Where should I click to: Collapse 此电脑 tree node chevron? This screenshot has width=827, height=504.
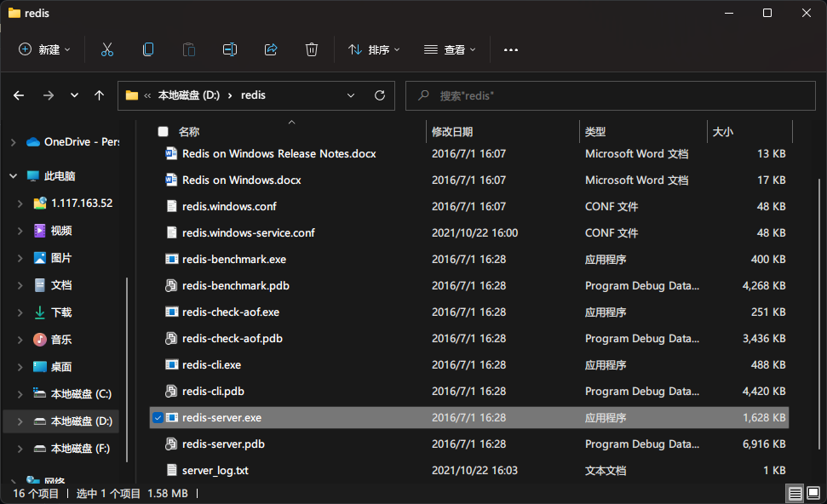click(13, 176)
